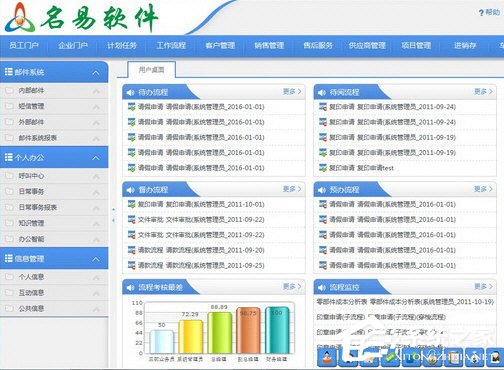Go to the 项目管理 menu

point(416,45)
